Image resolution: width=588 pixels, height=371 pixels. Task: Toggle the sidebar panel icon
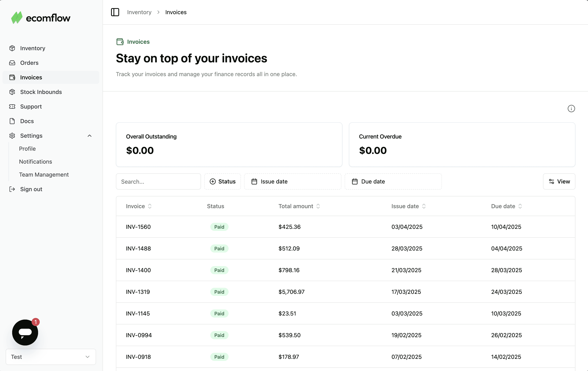point(115,12)
